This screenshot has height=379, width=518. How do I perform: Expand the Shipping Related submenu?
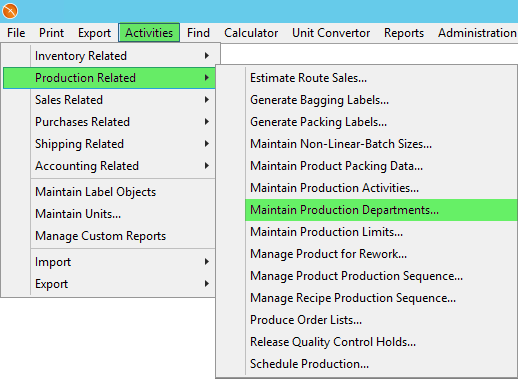point(109,144)
